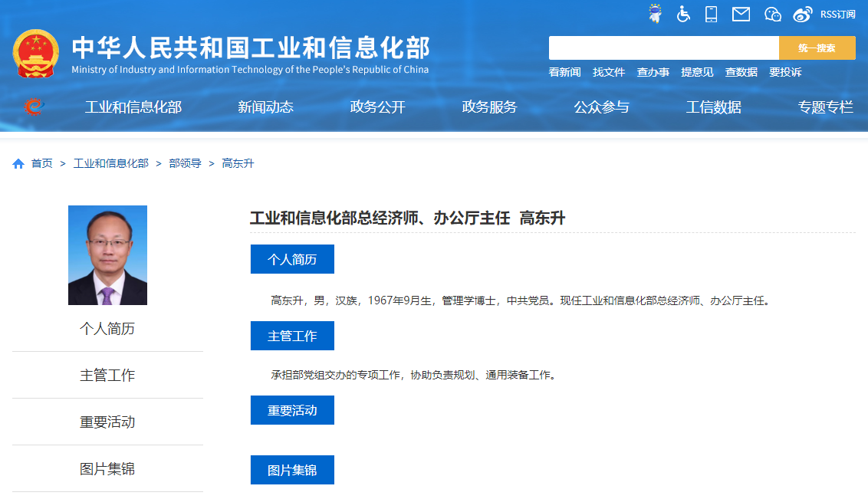Open the Weibo icon
This screenshot has height=499, width=868.
tap(802, 14)
